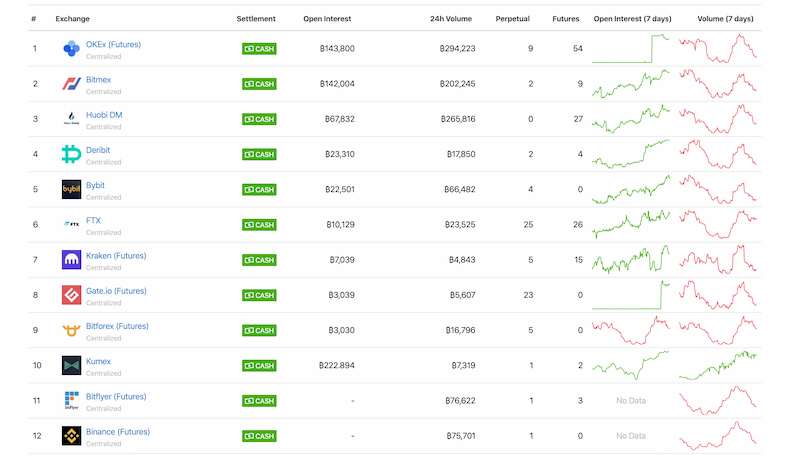Select Bitmex 24h volume ₿202,245
The height and width of the screenshot is (456, 800).
pyautogui.click(x=458, y=84)
